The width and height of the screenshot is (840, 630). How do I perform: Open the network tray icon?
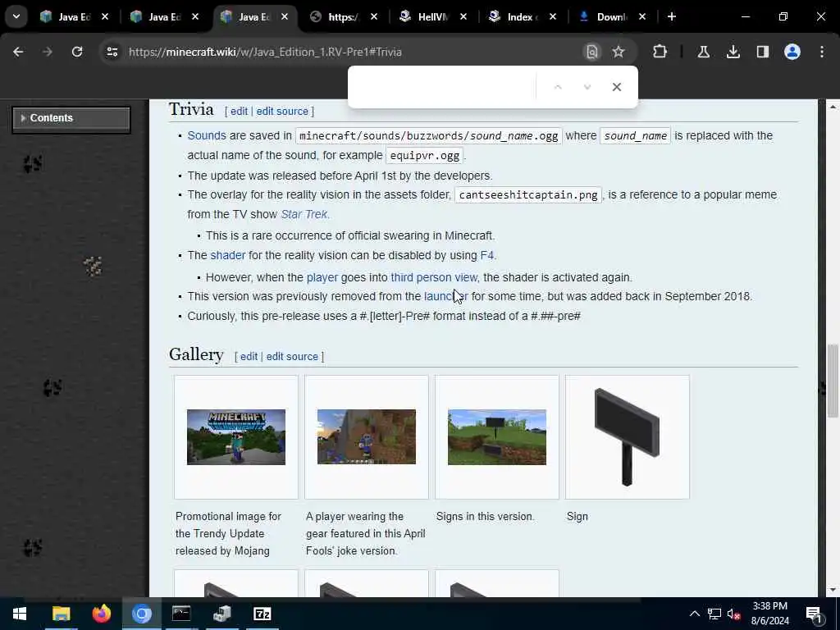pos(714,614)
